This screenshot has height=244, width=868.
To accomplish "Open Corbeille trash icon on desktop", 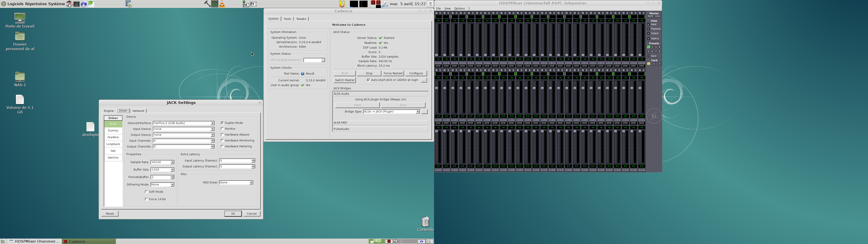I will 425,222.
